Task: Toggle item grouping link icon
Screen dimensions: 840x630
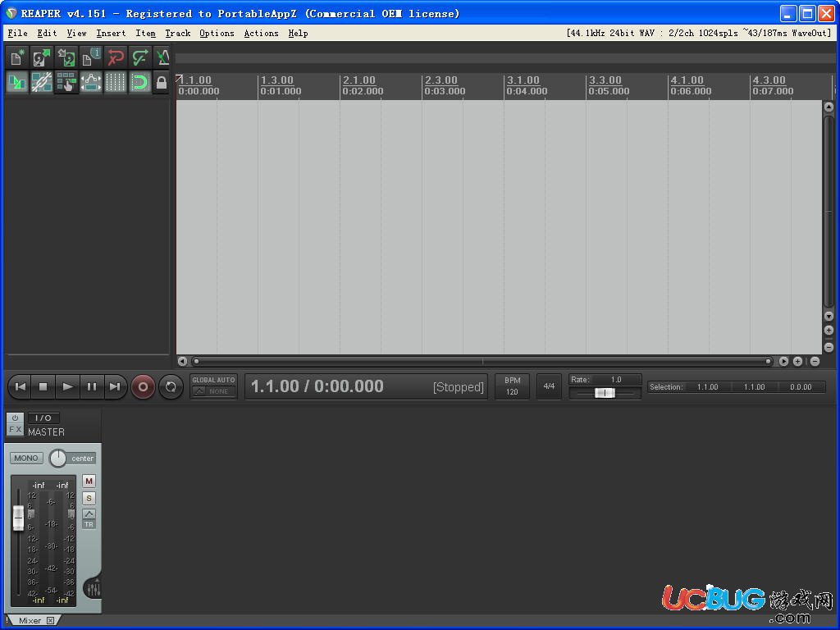Action: click(41, 83)
